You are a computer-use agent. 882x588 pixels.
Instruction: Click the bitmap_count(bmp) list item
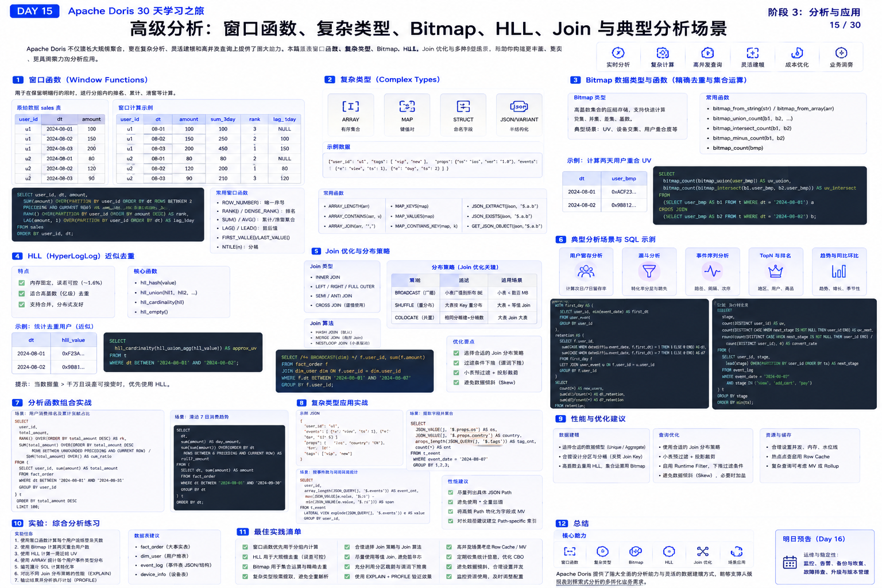pos(738,148)
